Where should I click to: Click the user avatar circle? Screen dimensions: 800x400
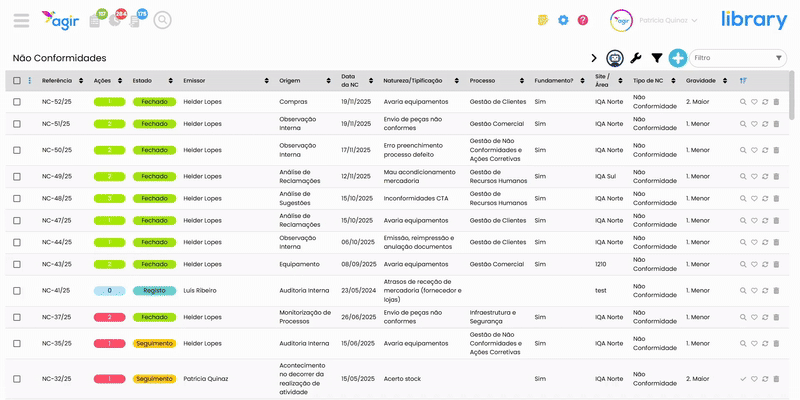coord(621,20)
